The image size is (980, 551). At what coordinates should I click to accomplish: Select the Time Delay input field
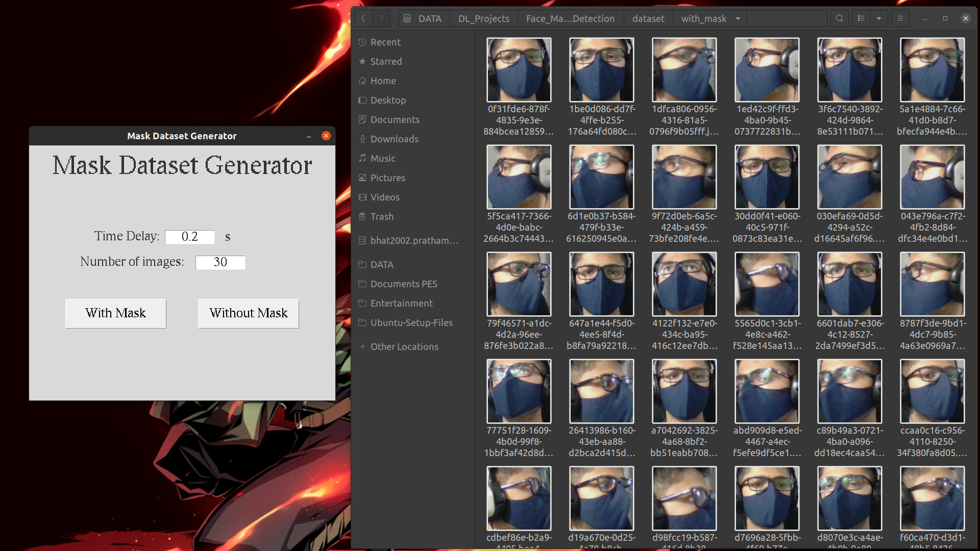point(190,236)
